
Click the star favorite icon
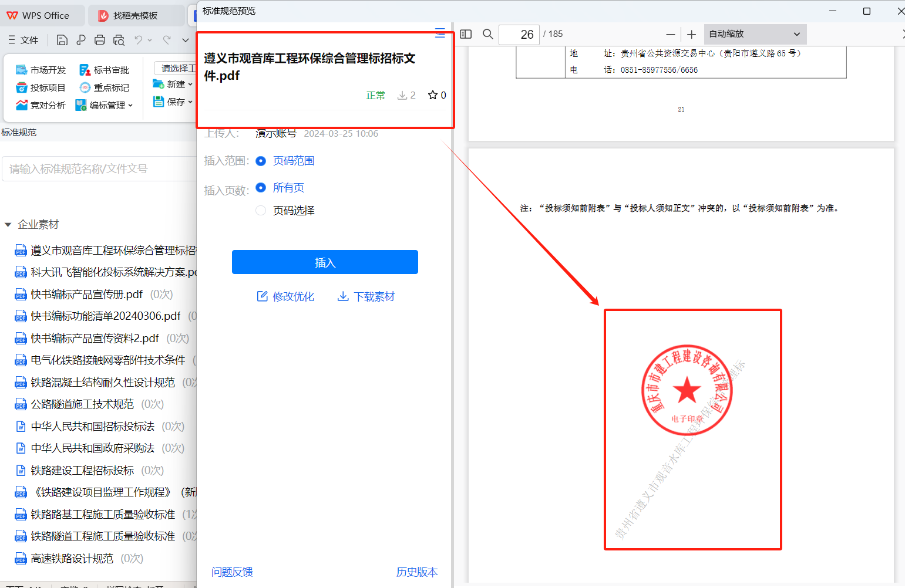[433, 95]
